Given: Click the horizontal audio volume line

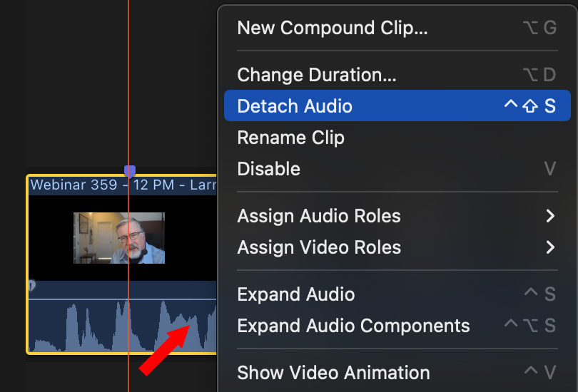Looking at the screenshot, I should [x=86, y=299].
